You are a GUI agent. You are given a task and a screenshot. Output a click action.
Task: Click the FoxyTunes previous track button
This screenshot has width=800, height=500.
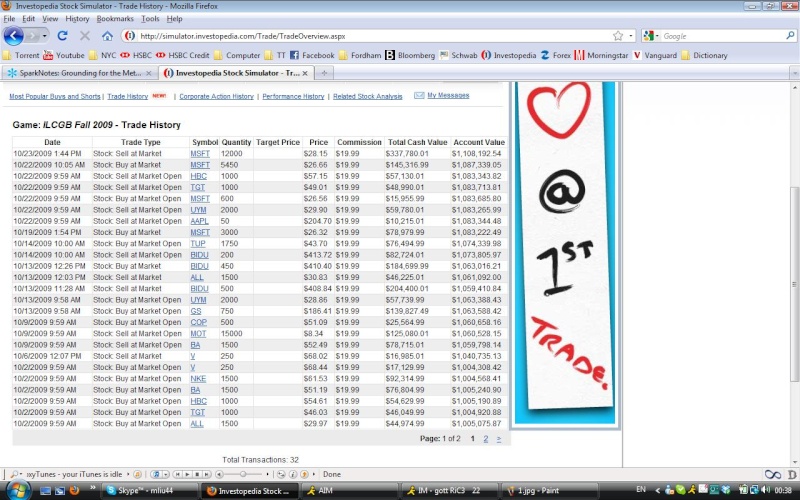(178, 474)
